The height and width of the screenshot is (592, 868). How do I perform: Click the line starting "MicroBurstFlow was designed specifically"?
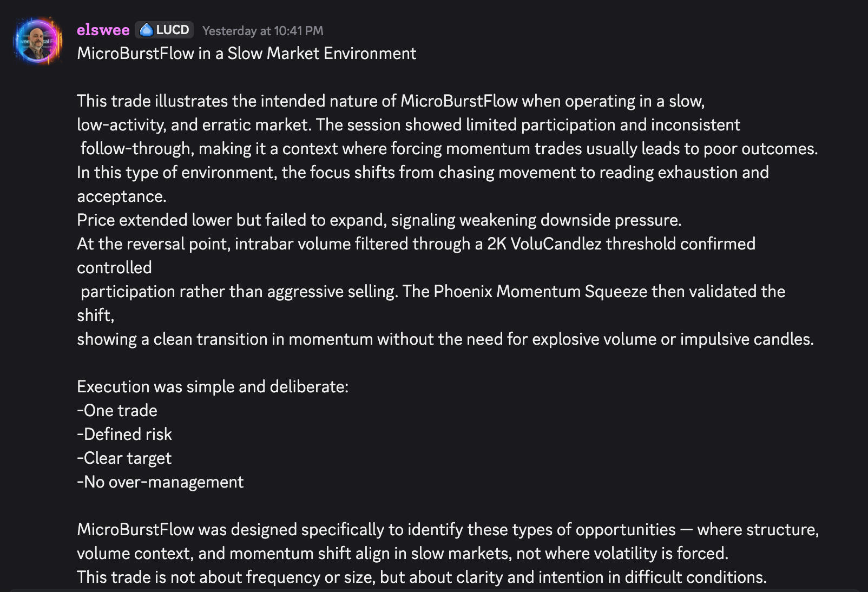click(x=448, y=530)
